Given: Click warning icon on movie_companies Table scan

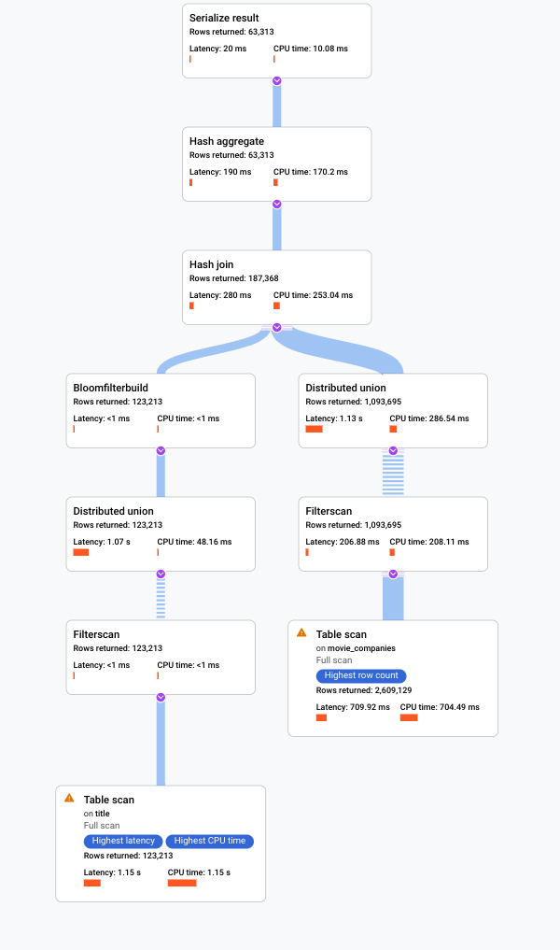Looking at the screenshot, I should pyautogui.click(x=301, y=632).
